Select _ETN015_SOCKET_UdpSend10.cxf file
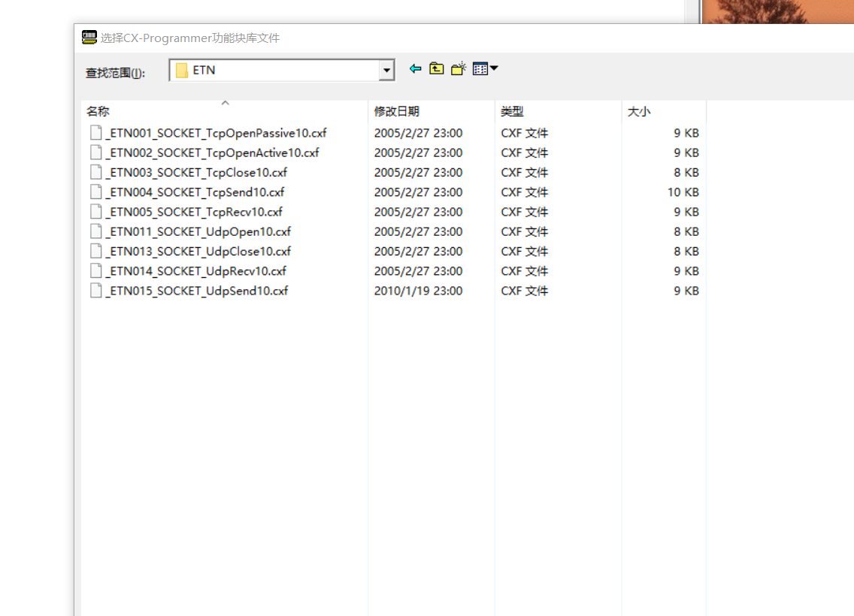 [196, 291]
